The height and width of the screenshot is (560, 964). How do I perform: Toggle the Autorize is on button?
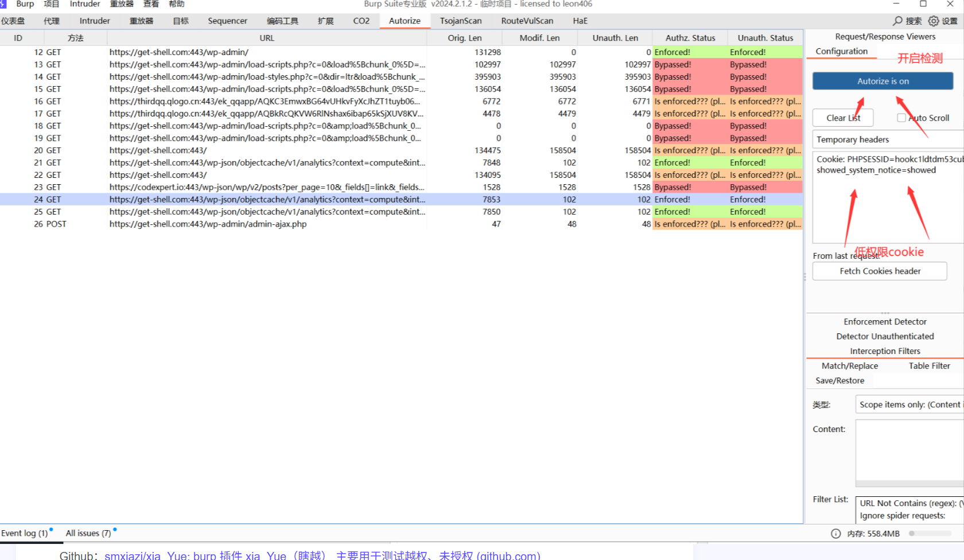point(883,81)
